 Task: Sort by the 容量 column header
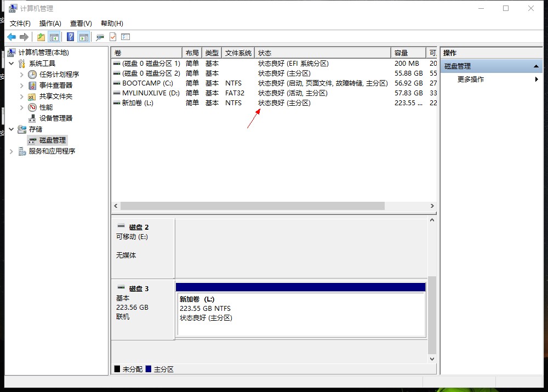(408, 53)
